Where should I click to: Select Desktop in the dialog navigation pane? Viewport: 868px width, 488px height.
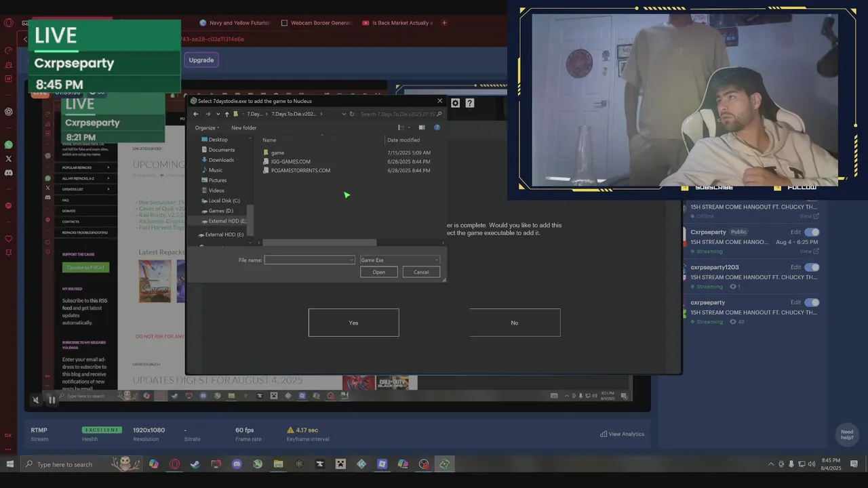point(218,140)
